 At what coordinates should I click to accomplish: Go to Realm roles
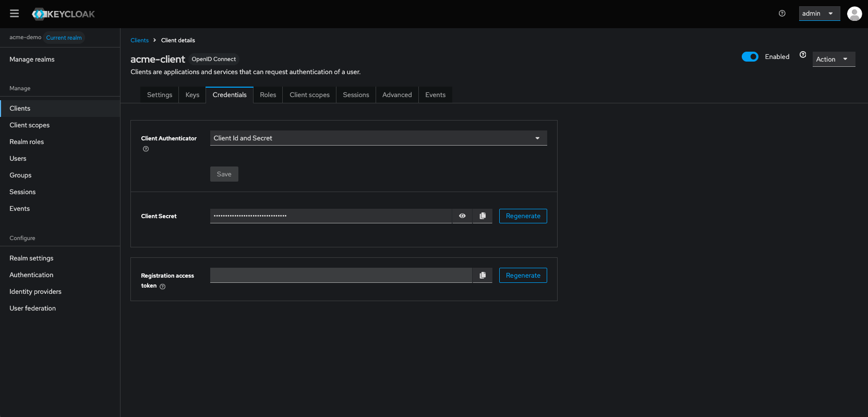[60, 142]
